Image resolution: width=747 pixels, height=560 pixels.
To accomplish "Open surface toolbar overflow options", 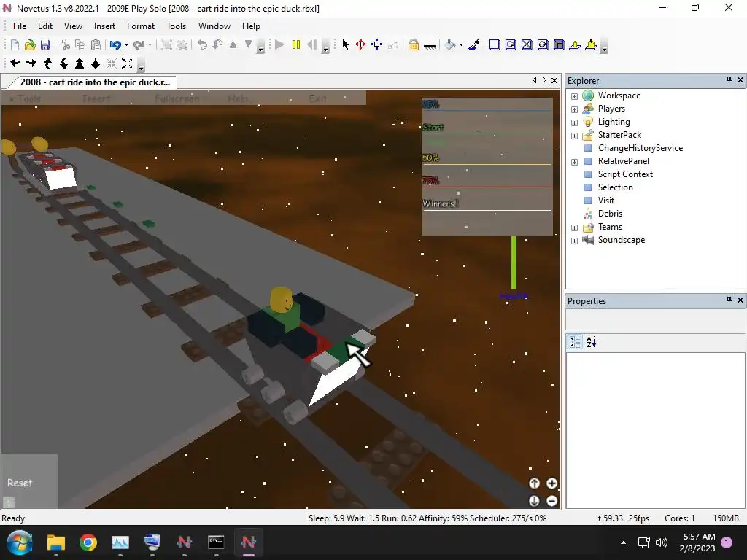I will pos(604,47).
